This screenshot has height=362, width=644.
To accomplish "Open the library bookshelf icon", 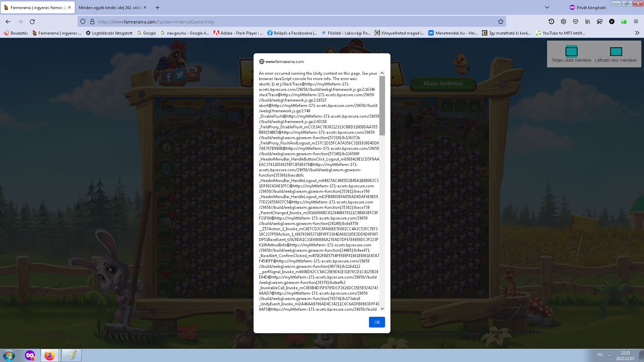I will 588,22.
